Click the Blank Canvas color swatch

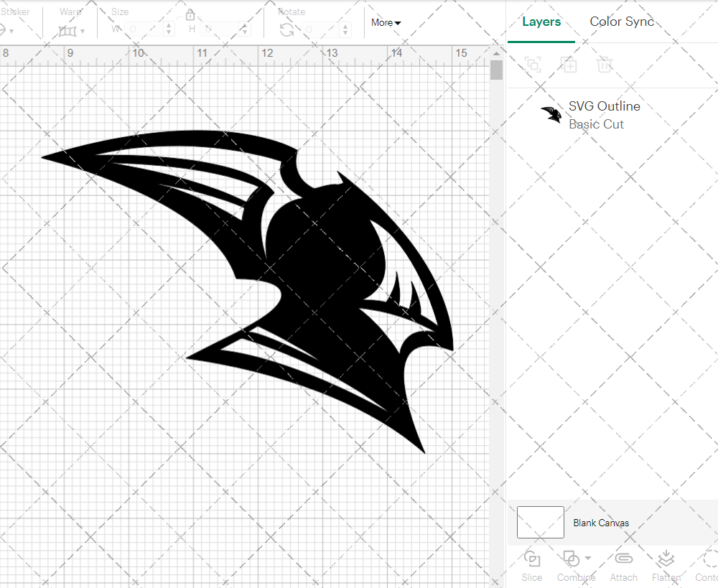pyautogui.click(x=540, y=522)
